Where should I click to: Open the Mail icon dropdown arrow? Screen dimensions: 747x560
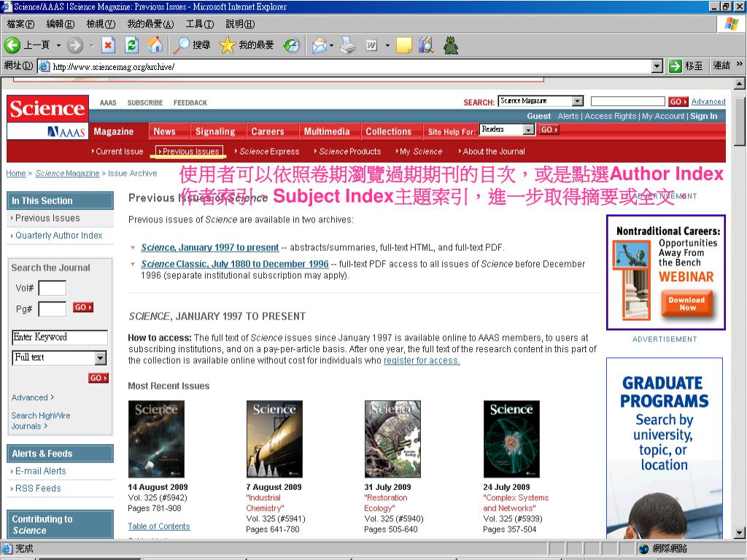332,46
